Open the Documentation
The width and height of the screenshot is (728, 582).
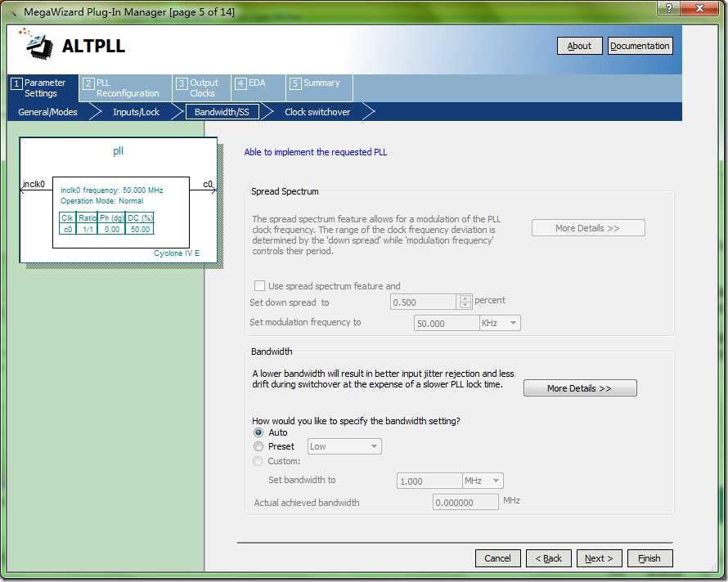point(640,46)
